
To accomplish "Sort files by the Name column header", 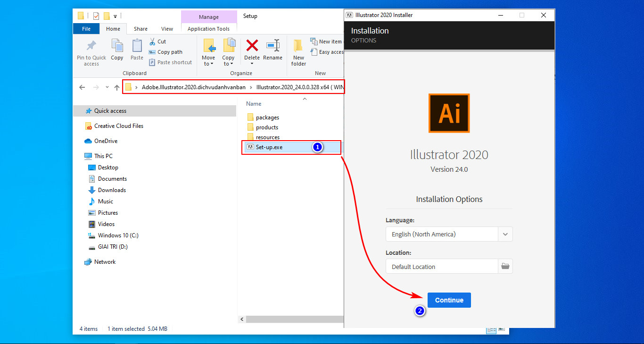I will [254, 103].
